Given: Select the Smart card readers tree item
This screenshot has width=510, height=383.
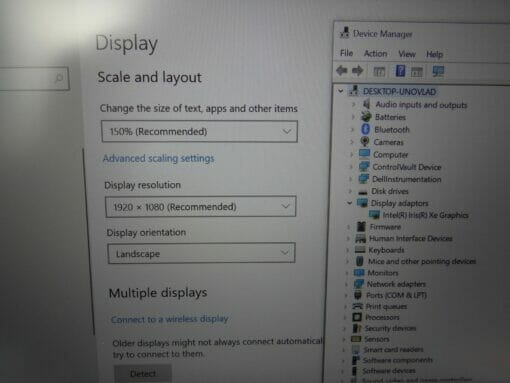Looking at the screenshot, I should coord(393,349).
